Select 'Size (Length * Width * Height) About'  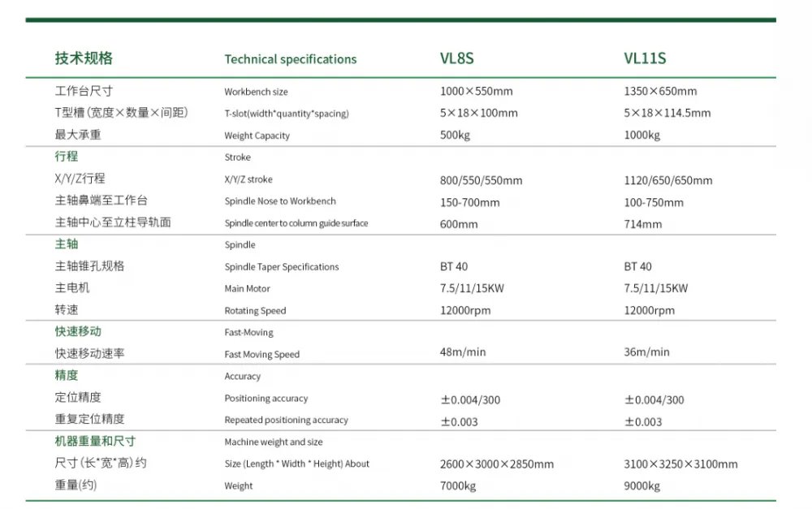pos(296,464)
